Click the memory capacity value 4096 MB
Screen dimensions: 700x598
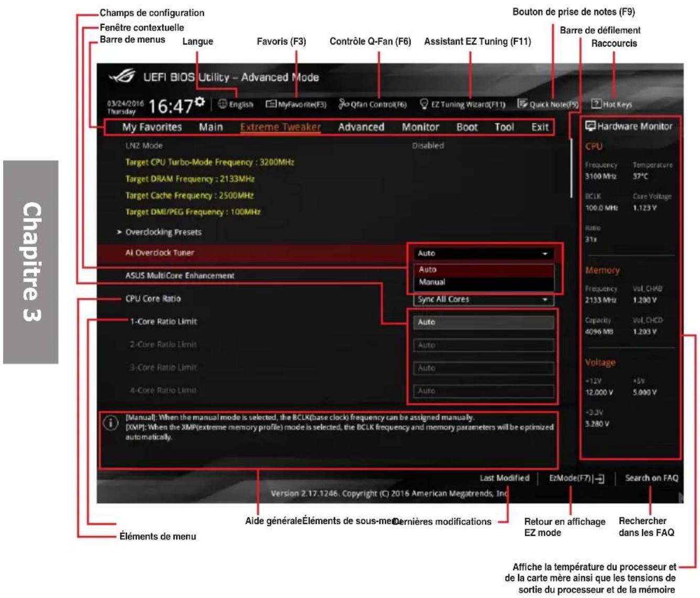coord(598,332)
